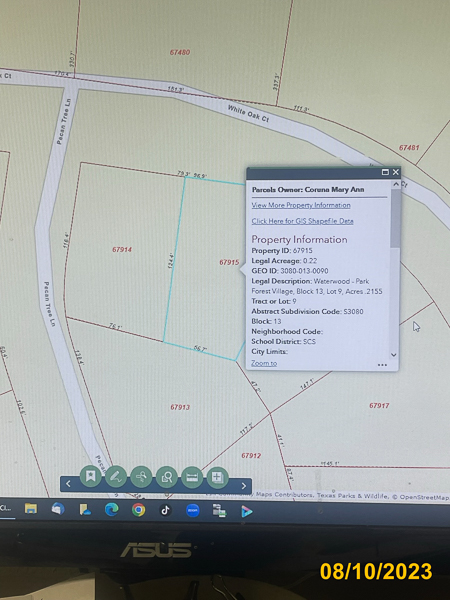Click the popup scroll-down arrow
This screenshot has height=600, width=450.
click(394, 355)
